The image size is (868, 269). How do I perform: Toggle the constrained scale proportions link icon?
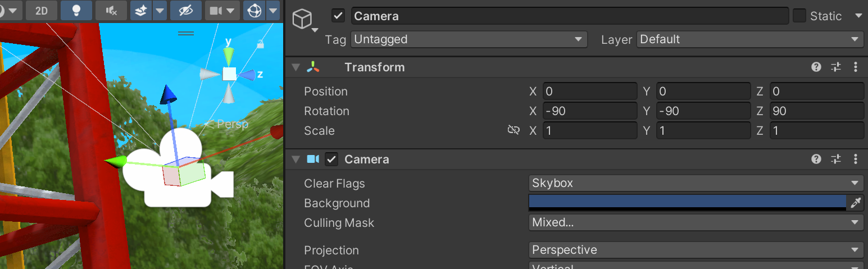point(513,130)
